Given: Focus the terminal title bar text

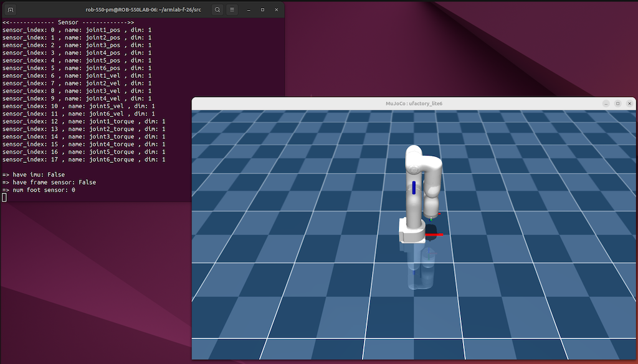Looking at the screenshot, I should [143, 10].
